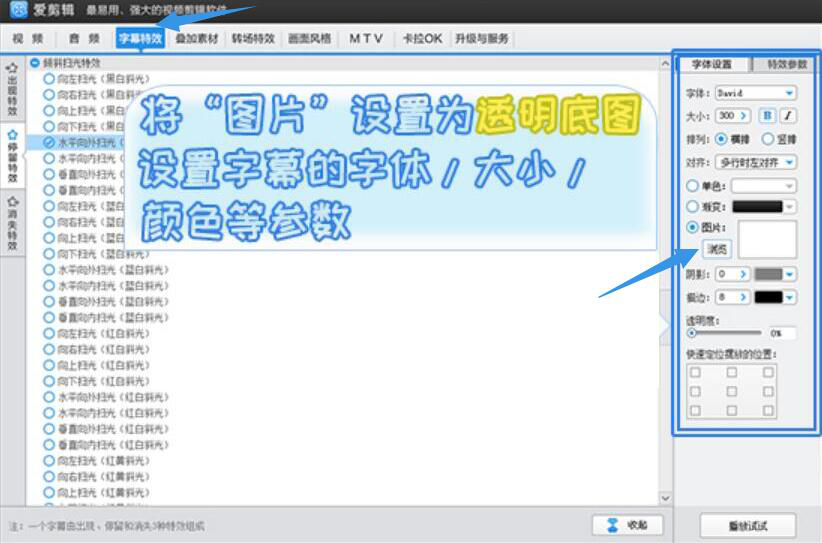Click the 收起 collapse icon button
Screen dimensions: 822x543
coord(627,525)
